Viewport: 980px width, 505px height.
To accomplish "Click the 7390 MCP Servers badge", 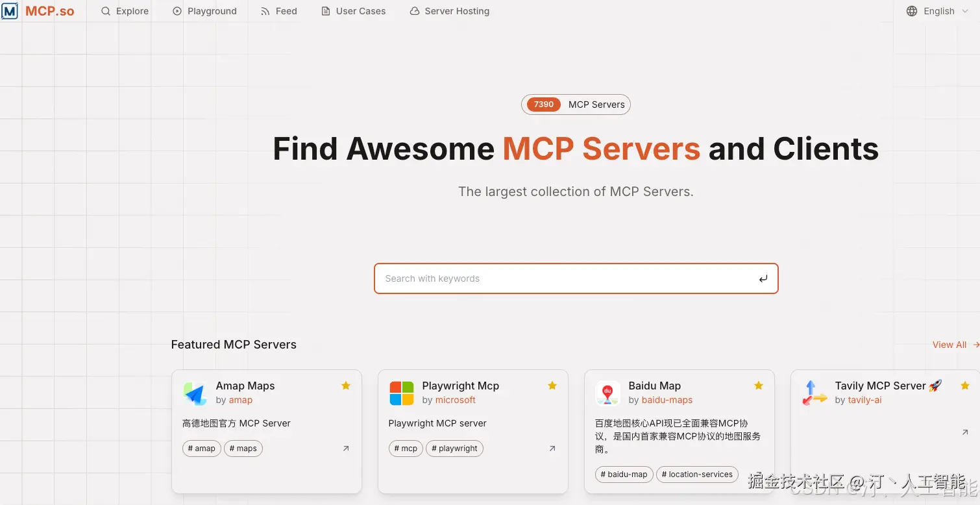I will click(576, 105).
